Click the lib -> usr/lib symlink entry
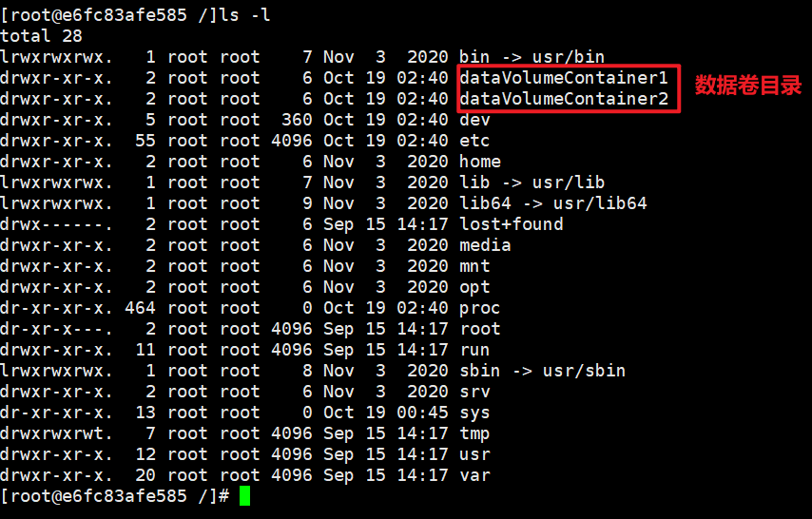 tap(532, 182)
